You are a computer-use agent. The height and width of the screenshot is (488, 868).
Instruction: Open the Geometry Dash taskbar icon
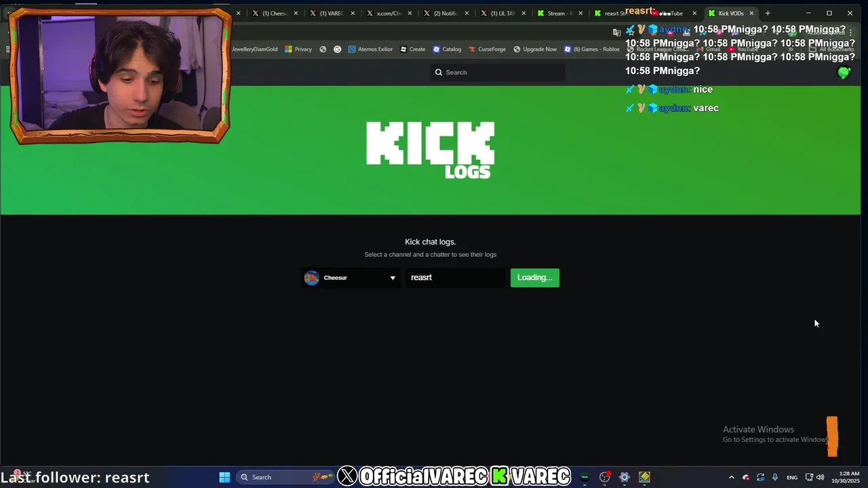click(x=644, y=477)
